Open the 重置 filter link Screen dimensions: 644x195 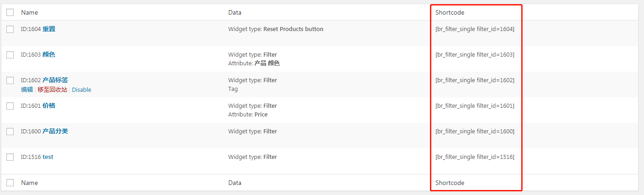point(49,29)
